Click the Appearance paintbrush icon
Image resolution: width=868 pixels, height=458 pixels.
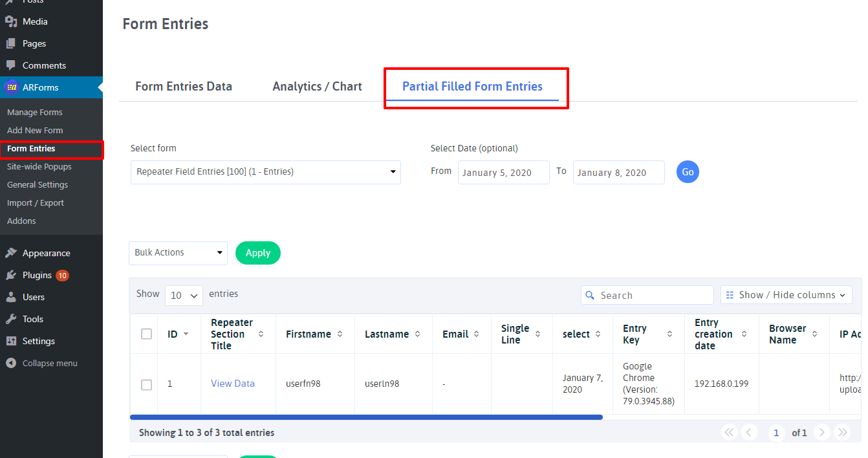11,253
